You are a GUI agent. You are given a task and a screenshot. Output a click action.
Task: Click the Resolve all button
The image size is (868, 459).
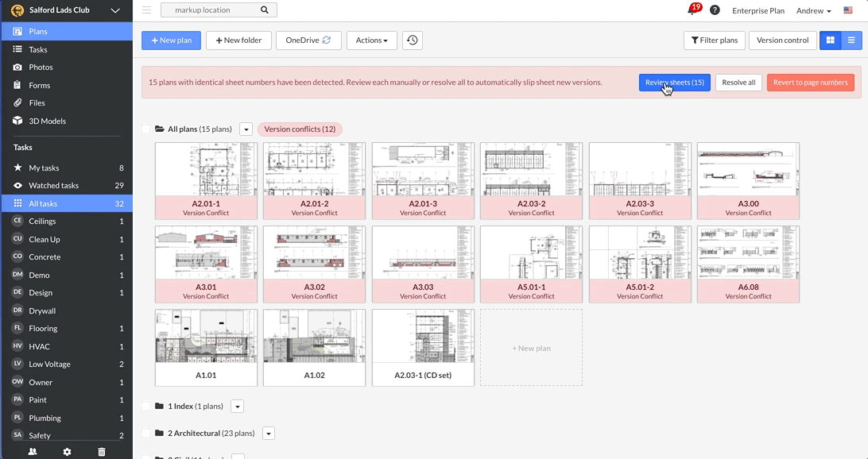738,83
